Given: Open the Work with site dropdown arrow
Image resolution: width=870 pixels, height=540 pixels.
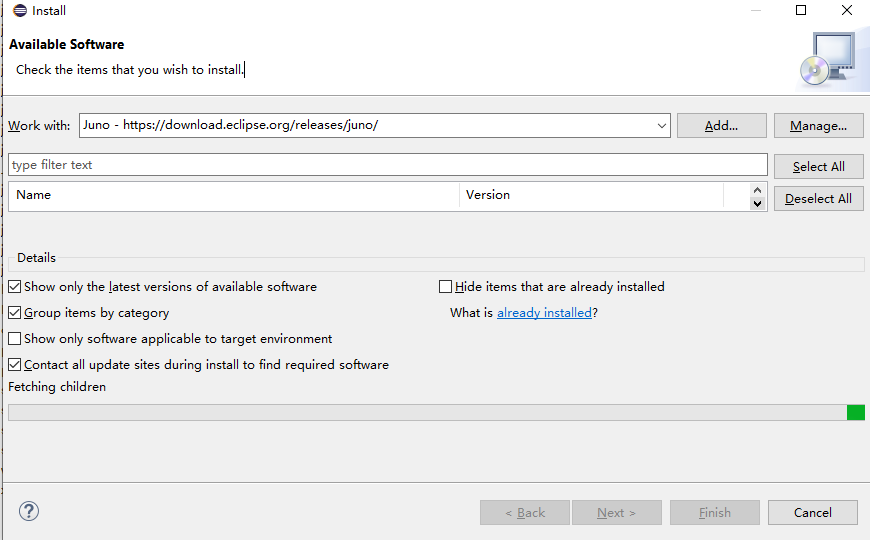Looking at the screenshot, I should tap(661, 125).
